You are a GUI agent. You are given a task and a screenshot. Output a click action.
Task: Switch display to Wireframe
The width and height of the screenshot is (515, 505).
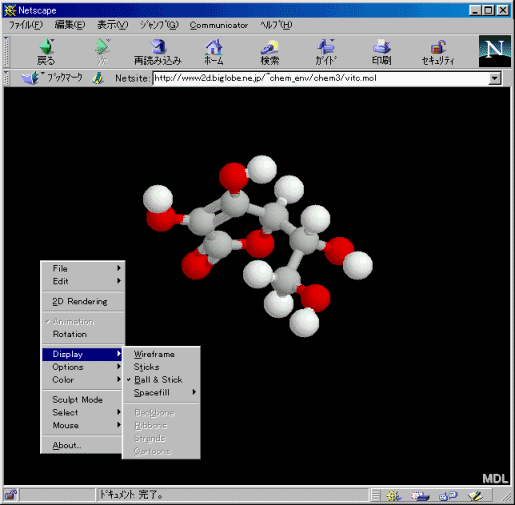coord(162,354)
